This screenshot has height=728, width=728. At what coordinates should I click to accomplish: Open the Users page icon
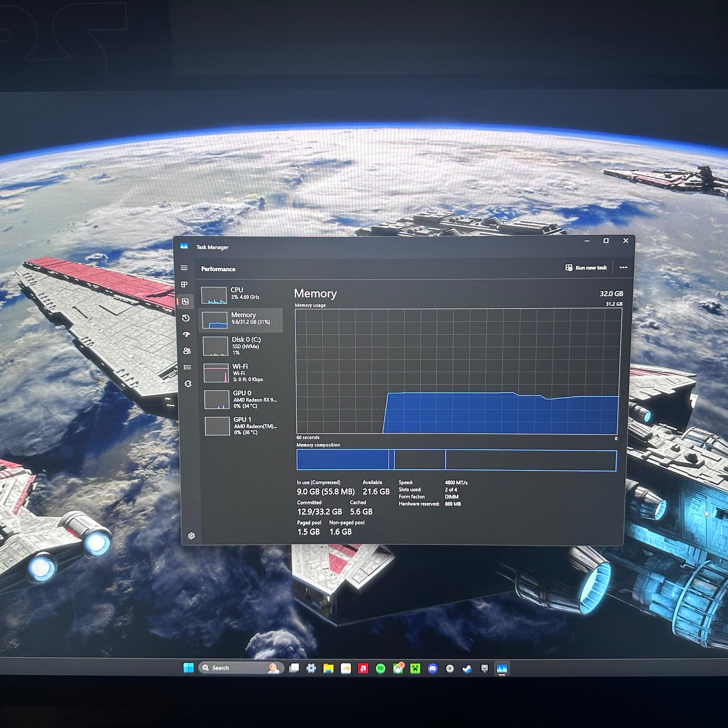tap(187, 351)
